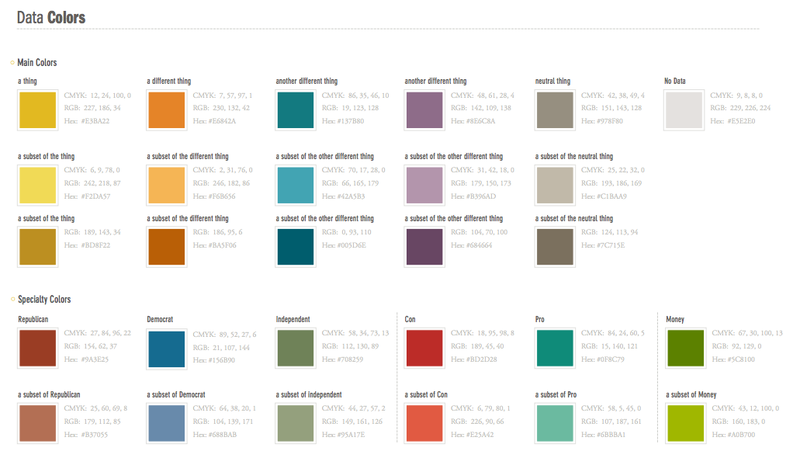Screen dimensions: 800x458
Task: Click the 'a subset of Pro' mint swatch
Action: pos(554,423)
